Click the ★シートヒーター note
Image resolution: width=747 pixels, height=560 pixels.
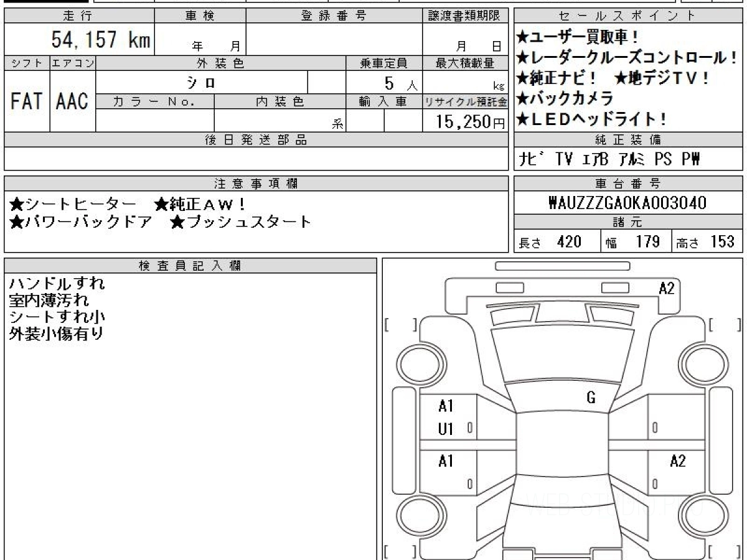point(73,204)
